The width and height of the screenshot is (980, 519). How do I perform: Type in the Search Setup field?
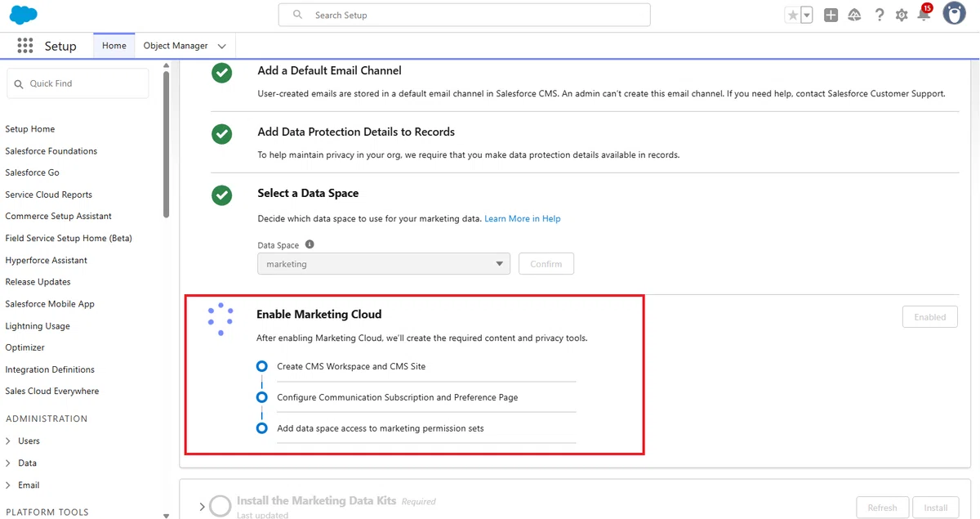[x=464, y=15]
